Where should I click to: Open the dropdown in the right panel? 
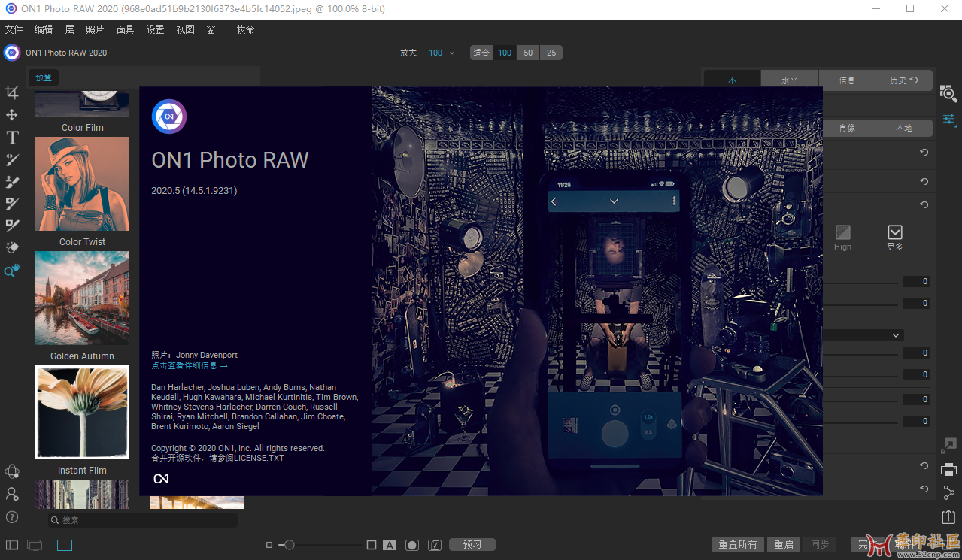click(x=863, y=334)
